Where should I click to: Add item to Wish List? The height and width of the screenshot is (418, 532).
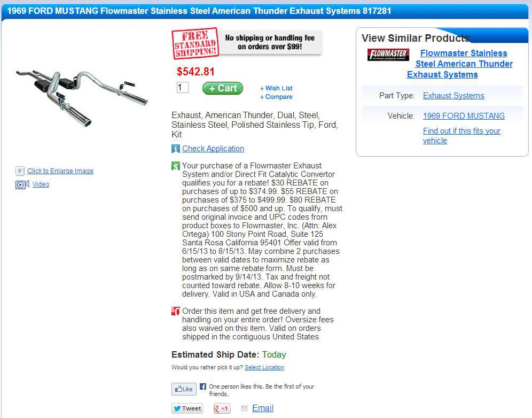coord(276,88)
